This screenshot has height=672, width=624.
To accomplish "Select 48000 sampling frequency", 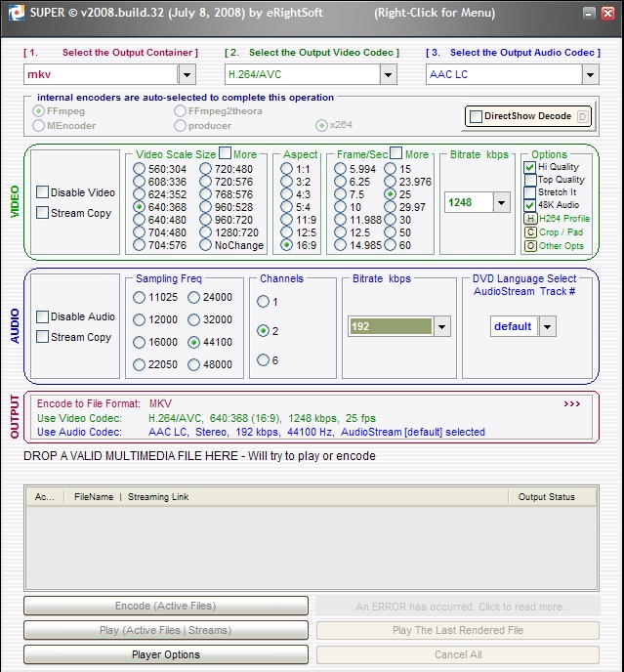I will coord(193,364).
